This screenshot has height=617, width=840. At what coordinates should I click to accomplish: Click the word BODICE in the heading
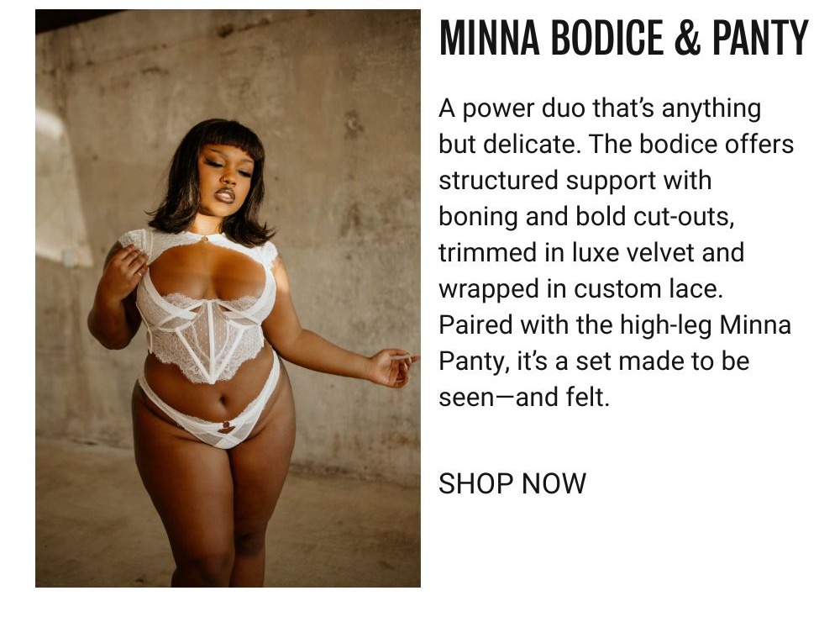click(607, 38)
